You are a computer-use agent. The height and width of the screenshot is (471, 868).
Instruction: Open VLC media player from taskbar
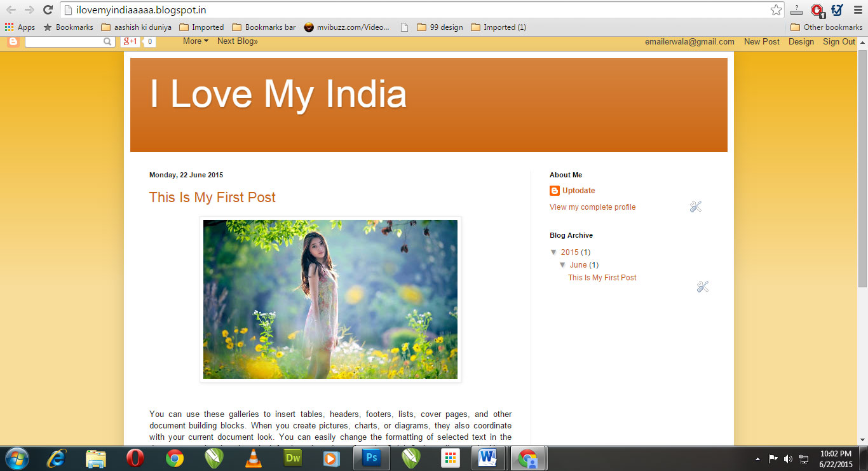click(x=253, y=458)
